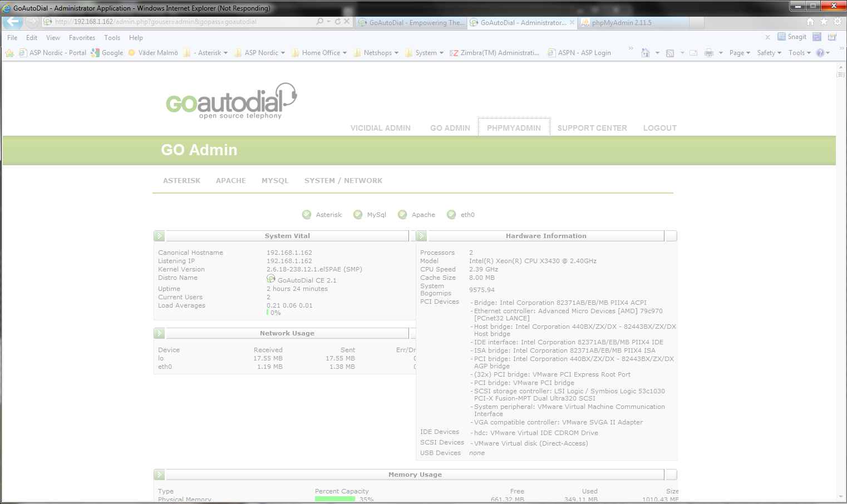The height and width of the screenshot is (504, 847).
Task: Select the MYSQL sub-tab
Action: pos(275,181)
